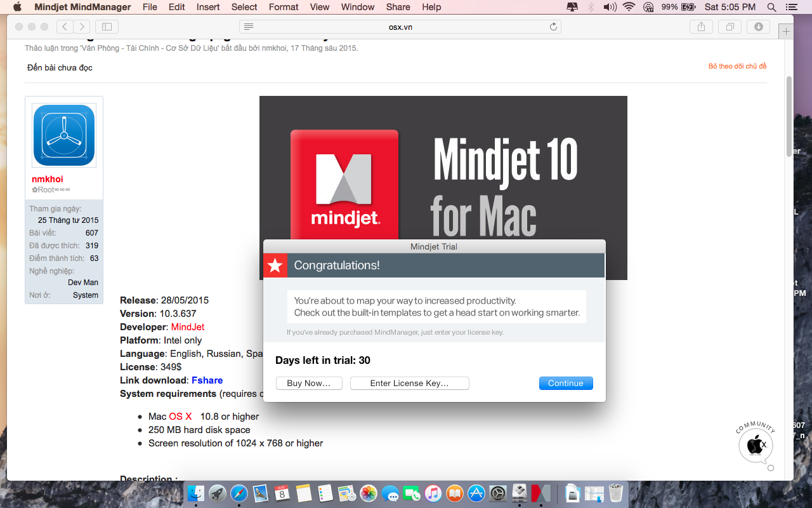Click the Safari show all tabs icon

[x=730, y=27]
